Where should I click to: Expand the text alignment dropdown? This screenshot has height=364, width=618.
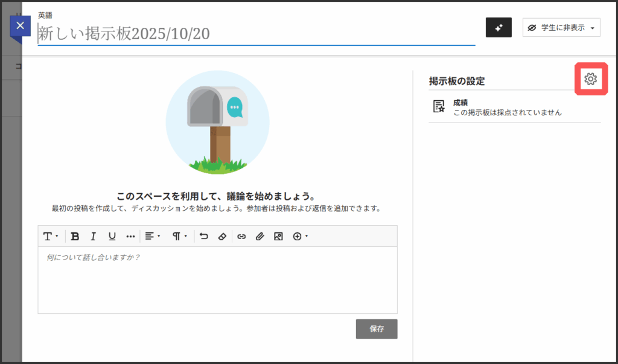tap(153, 236)
